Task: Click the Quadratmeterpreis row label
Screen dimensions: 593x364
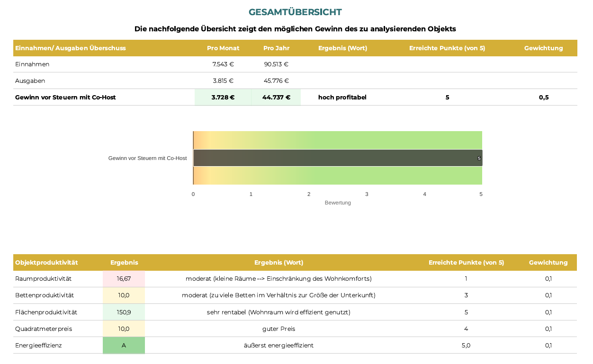Action: 44,329
